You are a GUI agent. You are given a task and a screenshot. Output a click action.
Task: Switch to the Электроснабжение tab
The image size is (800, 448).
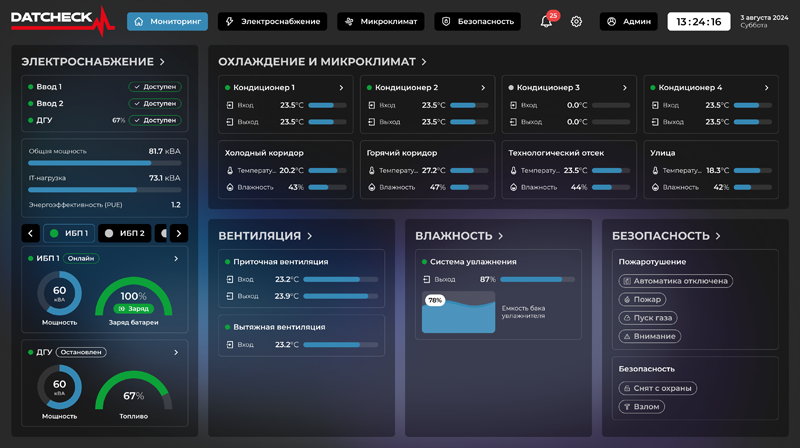272,21
